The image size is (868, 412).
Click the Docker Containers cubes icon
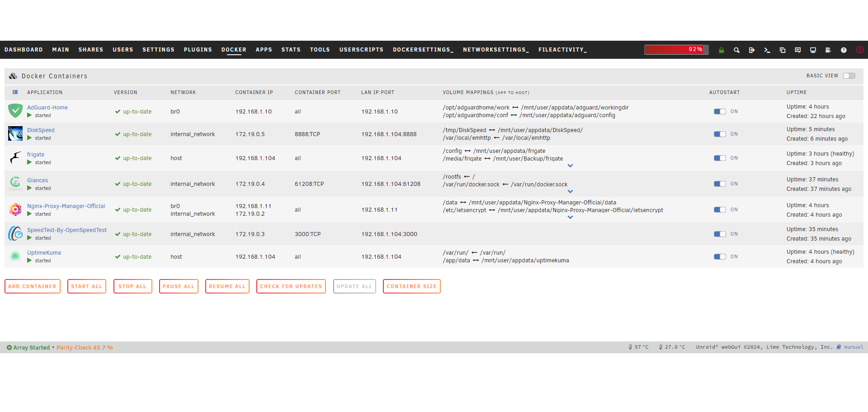click(13, 76)
